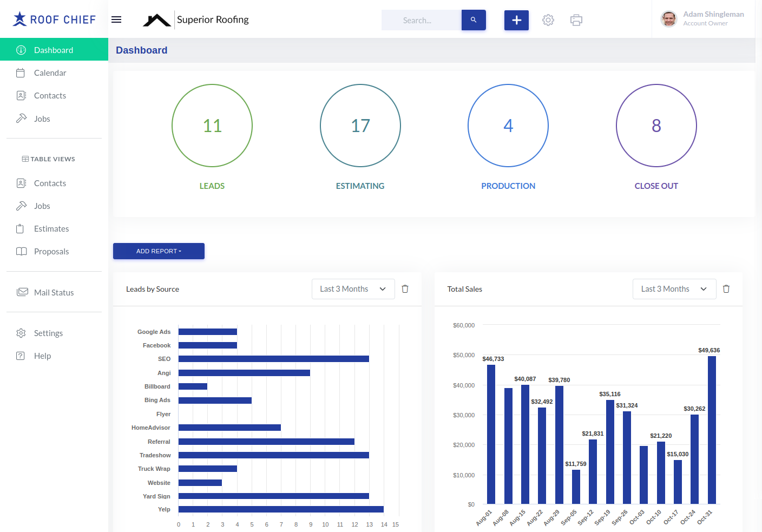Click the magnifier search button
This screenshot has width=762, height=532.
point(474,20)
